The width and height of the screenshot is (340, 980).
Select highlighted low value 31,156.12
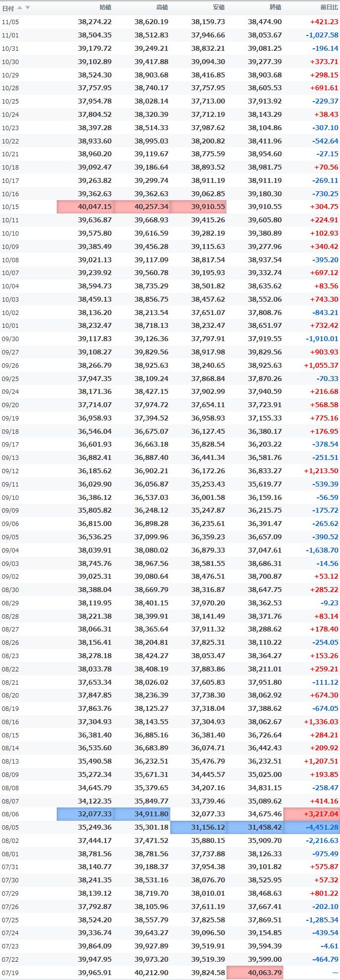coord(198,827)
